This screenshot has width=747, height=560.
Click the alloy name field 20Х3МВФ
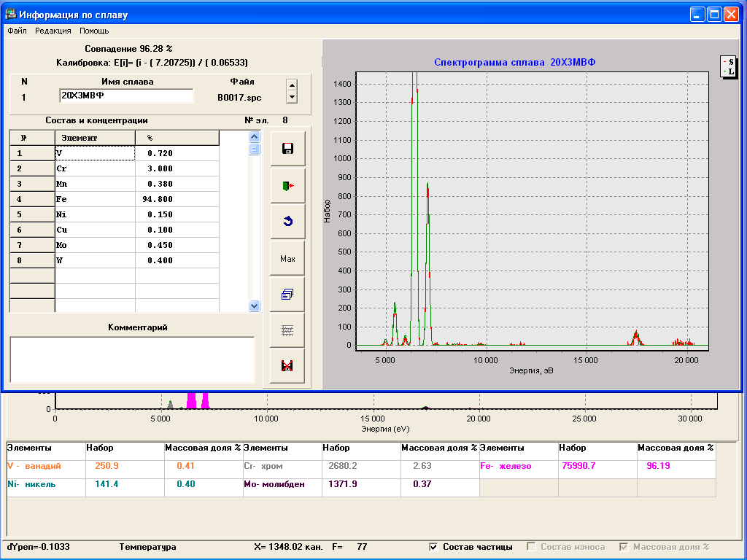point(125,96)
